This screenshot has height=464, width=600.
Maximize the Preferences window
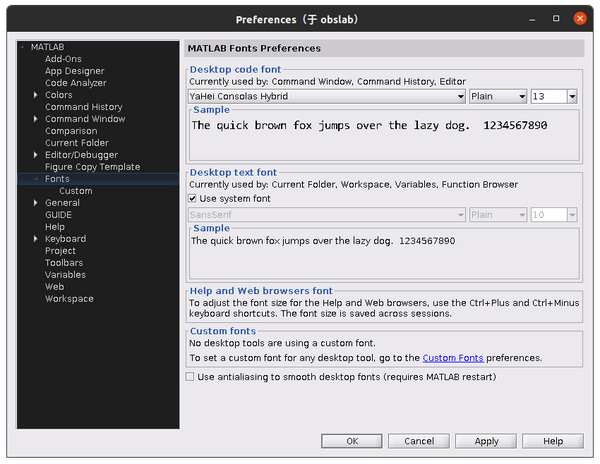[556, 18]
